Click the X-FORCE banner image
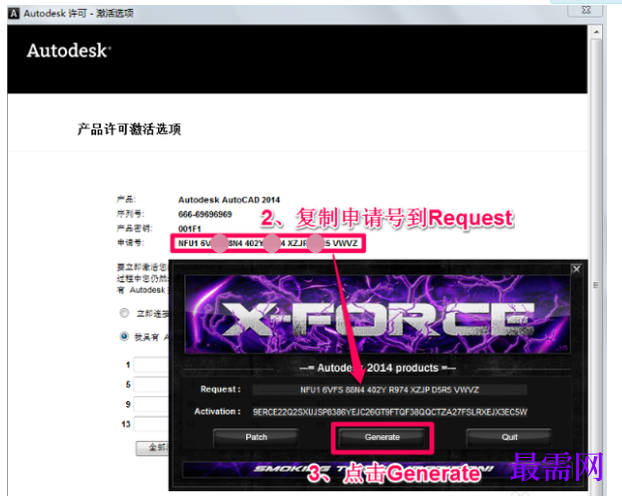The height and width of the screenshot is (498, 622). click(377, 314)
